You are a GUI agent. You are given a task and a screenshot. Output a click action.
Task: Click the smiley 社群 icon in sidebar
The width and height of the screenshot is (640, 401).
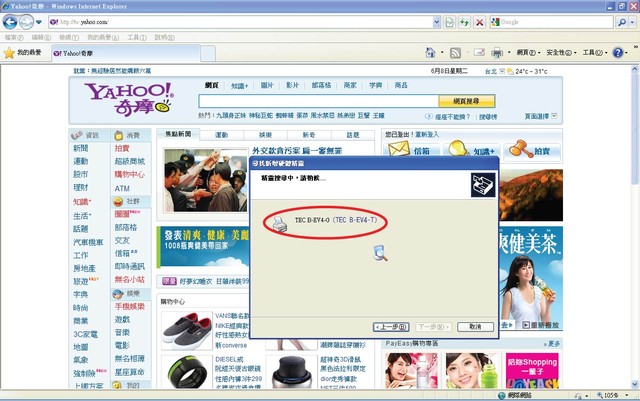pos(118,201)
